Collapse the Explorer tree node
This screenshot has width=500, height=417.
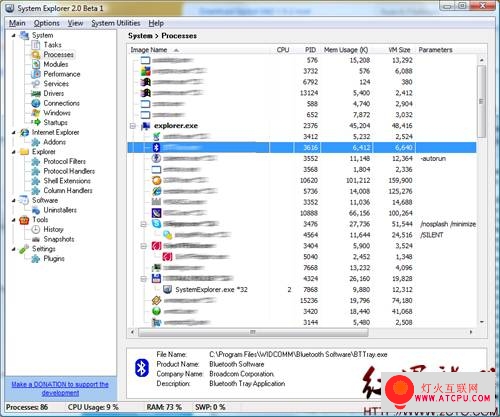[14, 152]
